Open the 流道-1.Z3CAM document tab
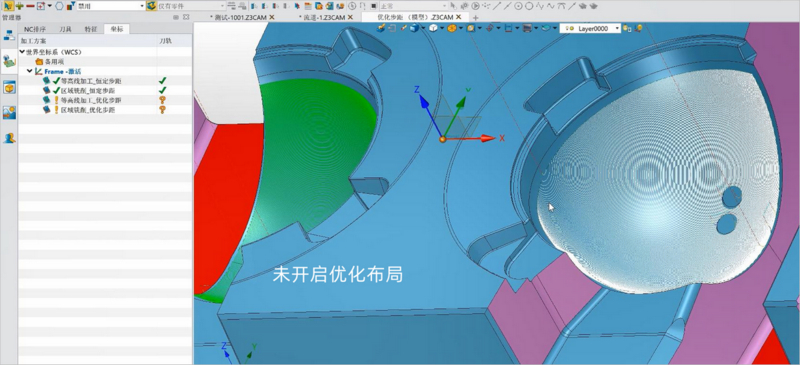 click(x=324, y=17)
